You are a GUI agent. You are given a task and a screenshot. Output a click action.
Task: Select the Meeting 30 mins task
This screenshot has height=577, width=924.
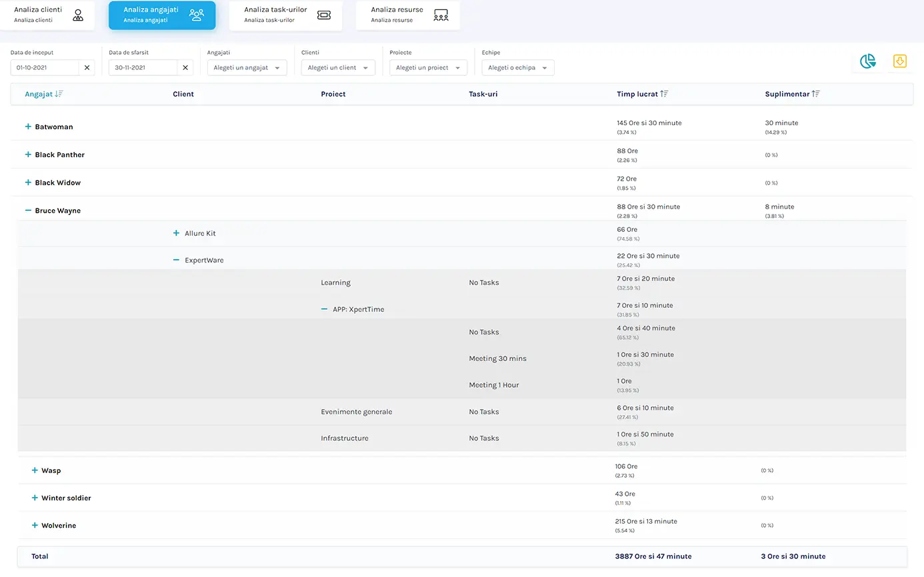pyautogui.click(x=497, y=358)
